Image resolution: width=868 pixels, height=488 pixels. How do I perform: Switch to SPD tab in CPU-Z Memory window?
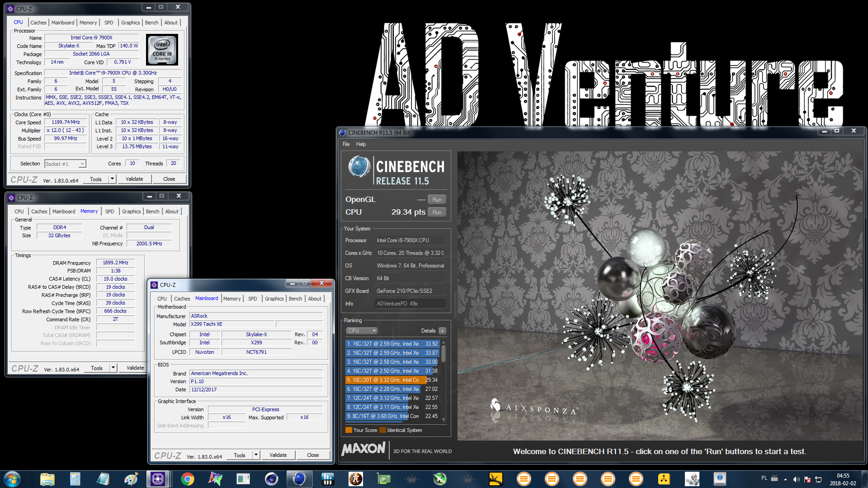(x=109, y=211)
